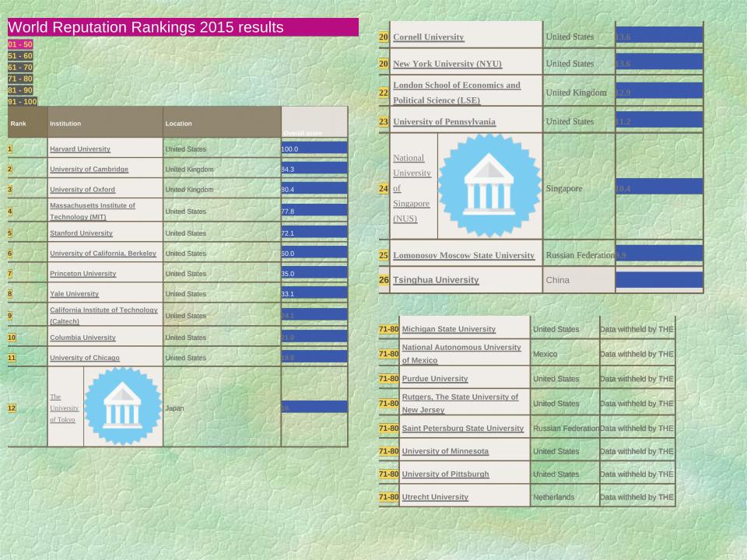Image resolution: width=747 pixels, height=560 pixels.
Task: Open the Harvard University link
Action: point(80,149)
